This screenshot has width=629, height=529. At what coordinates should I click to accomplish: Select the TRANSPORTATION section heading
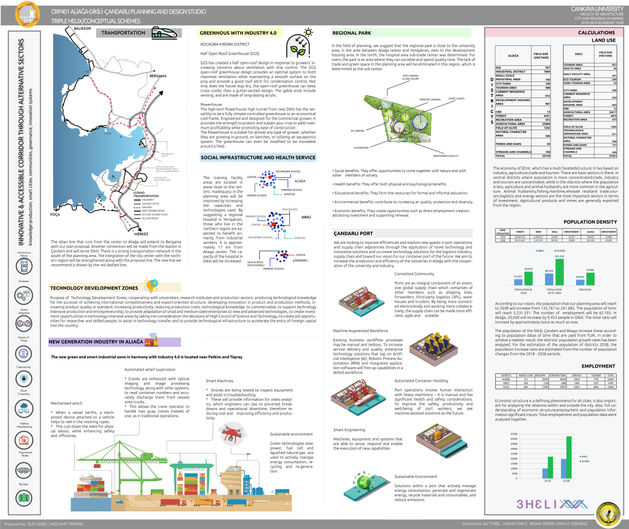(123, 33)
